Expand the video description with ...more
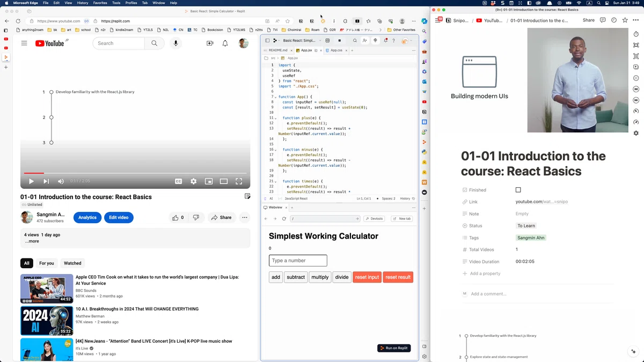The image size is (644, 362). tap(32, 241)
